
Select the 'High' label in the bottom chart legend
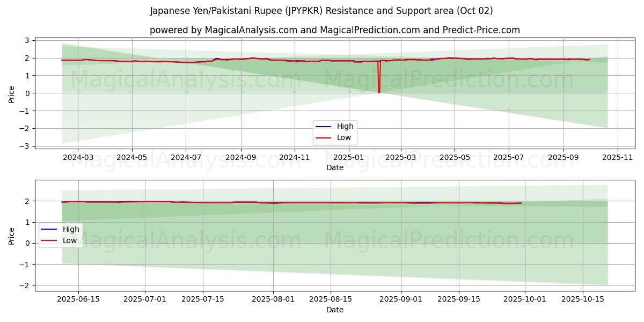tap(71, 230)
